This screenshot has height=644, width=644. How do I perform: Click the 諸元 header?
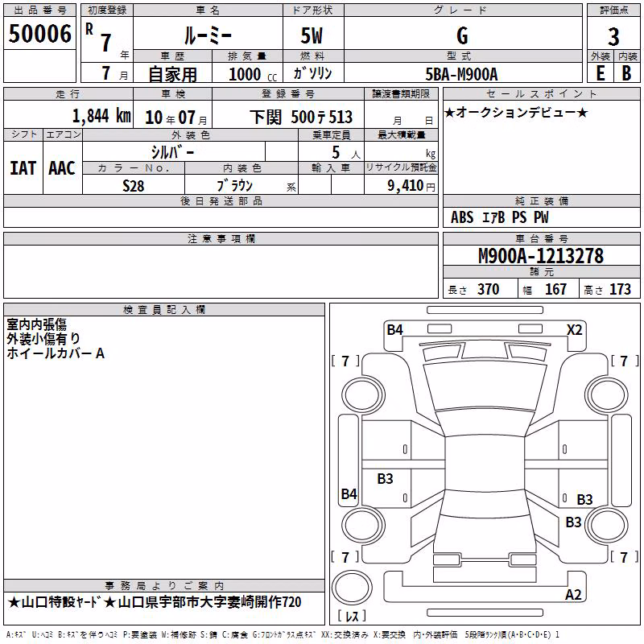[541, 272]
